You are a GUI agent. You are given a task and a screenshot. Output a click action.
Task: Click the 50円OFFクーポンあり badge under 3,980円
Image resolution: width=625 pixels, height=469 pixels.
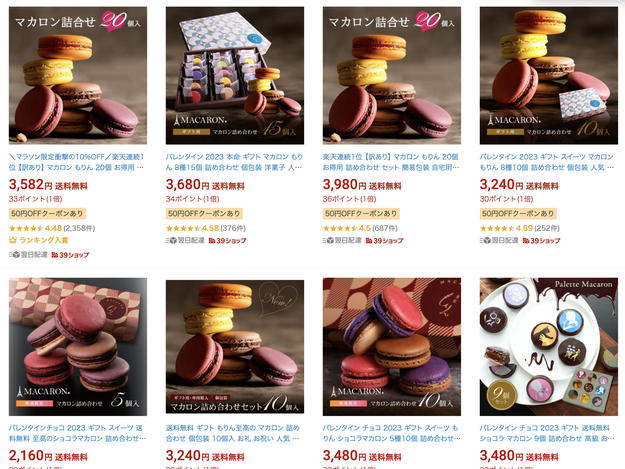click(x=361, y=214)
